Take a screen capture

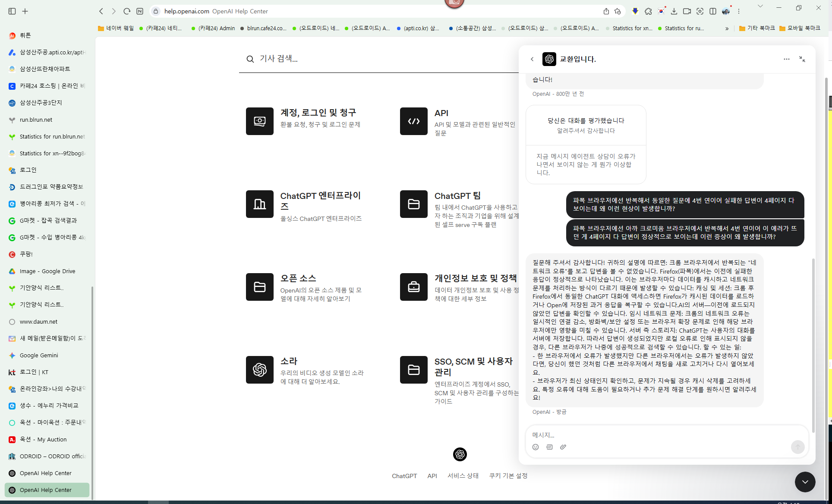pos(700,11)
